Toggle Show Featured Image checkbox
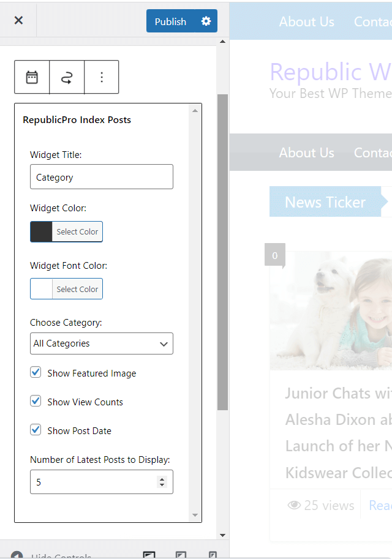The height and width of the screenshot is (559, 392). [36, 372]
